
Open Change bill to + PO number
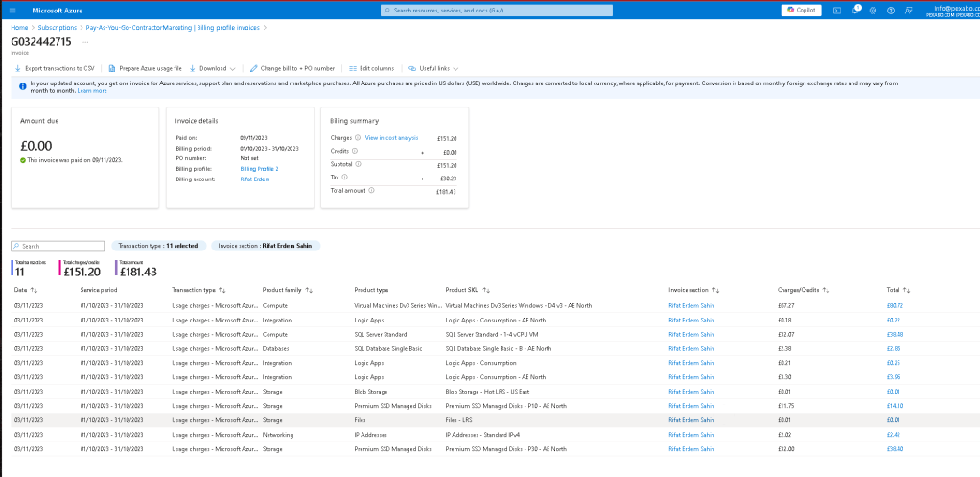292,69
